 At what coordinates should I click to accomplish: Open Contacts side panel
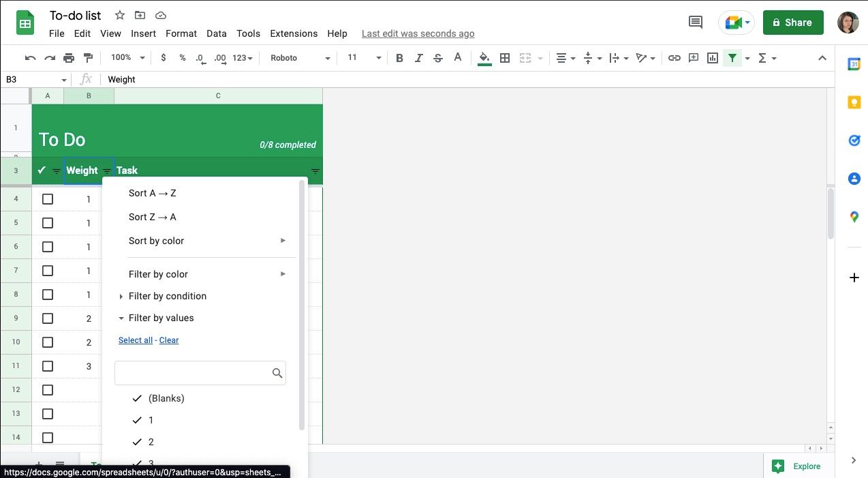854,179
